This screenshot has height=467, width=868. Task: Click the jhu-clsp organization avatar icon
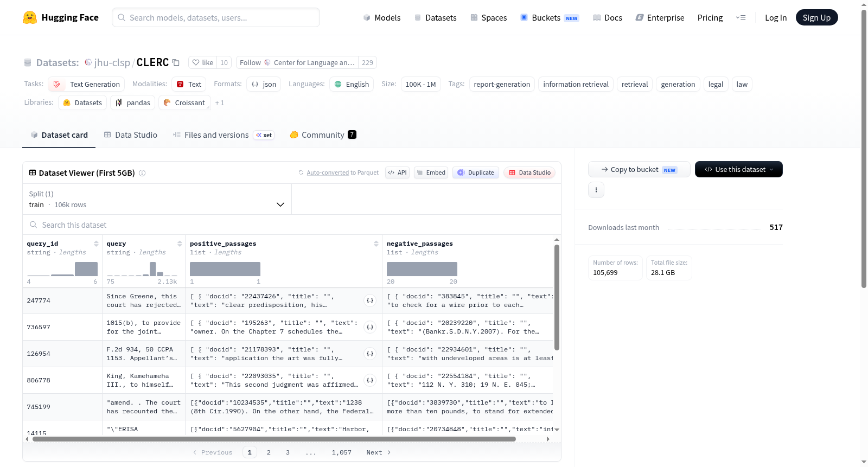pyautogui.click(x=88, y=62)
